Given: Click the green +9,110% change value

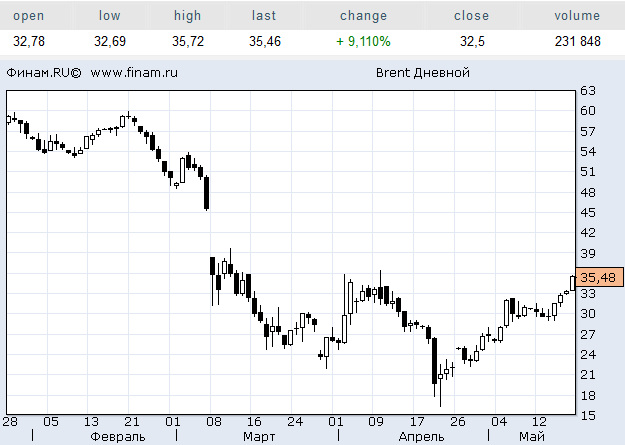Looking at the screenshot, I should tap(363, 42).
